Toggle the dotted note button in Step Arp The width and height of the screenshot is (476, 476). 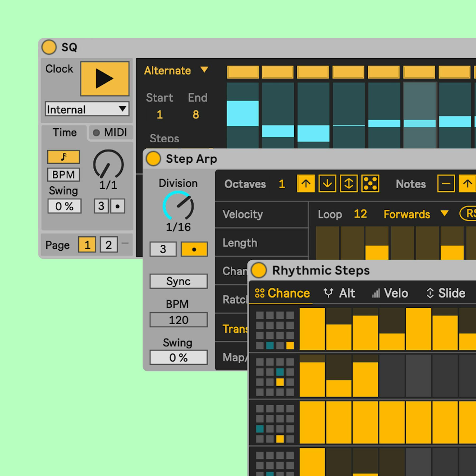click(x=195, y=249)
